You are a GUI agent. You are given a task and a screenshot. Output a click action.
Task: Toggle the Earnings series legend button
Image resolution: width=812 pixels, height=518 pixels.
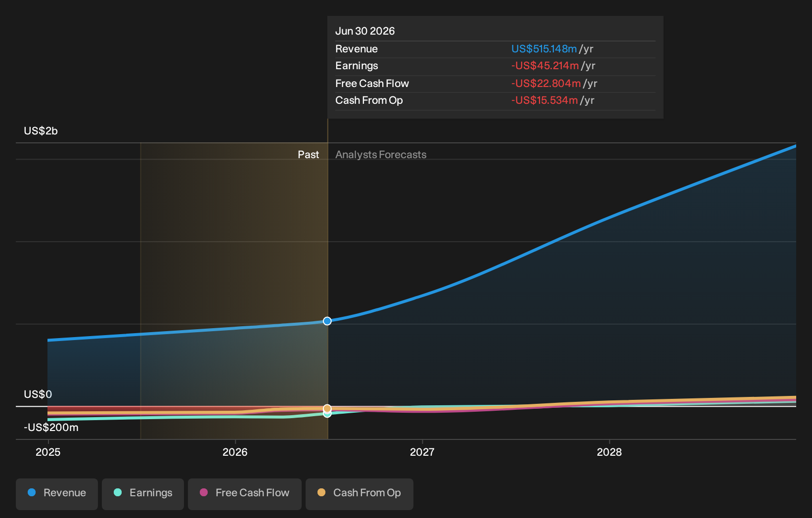(143, 494)
